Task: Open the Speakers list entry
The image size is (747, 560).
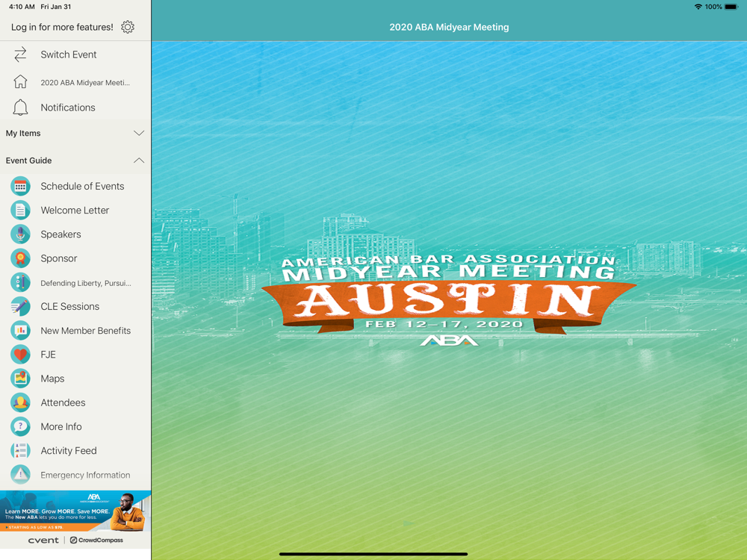Action: (75, 234)
